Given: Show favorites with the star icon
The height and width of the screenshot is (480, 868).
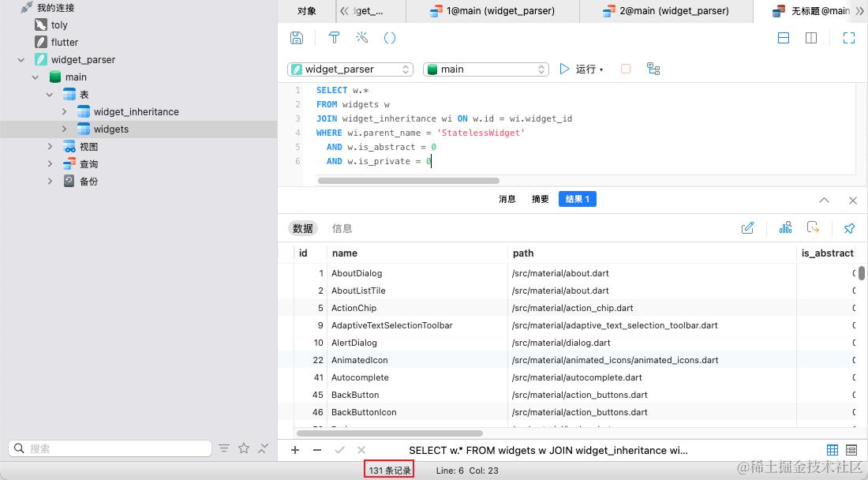Looking at the screenshot, I should 244,448.
